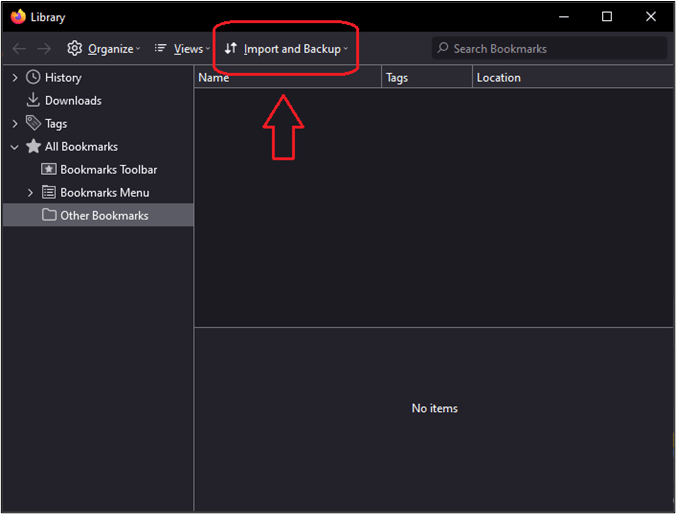This screenshot has height=514, width=676.
Task: Click the Downloads arrow icon
Action: point(33,100)
